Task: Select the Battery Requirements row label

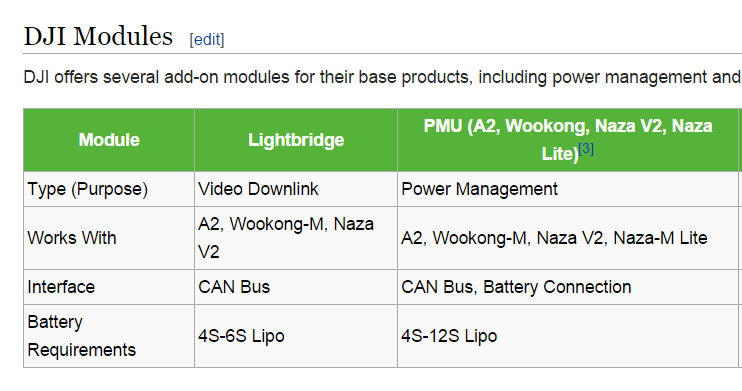Action: pyautogui.click(x=81, y=336)
